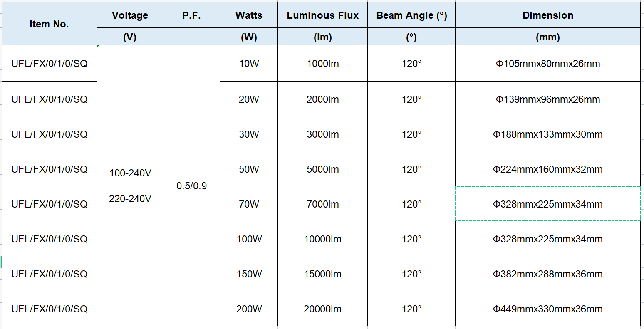
Task: Click the 10W watts cell
Action: coord(249,64)
